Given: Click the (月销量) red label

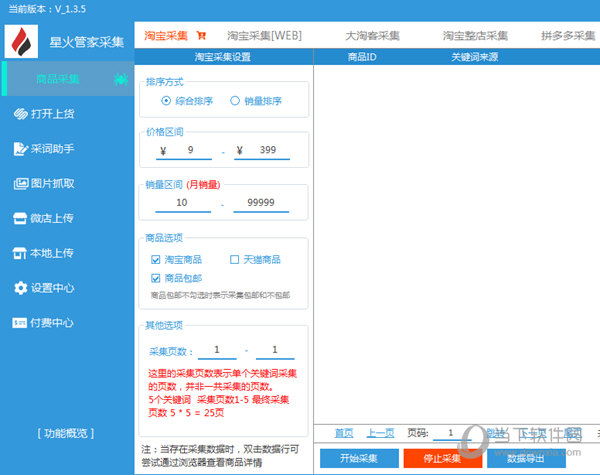Looking at the screenshot, I should (x=203, y=185).
